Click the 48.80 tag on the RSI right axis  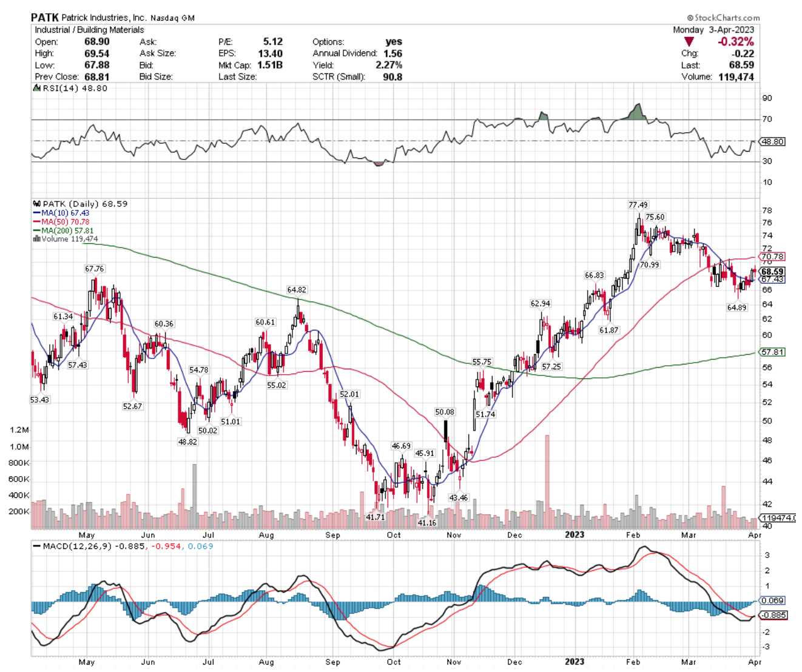tap(773, 141)
